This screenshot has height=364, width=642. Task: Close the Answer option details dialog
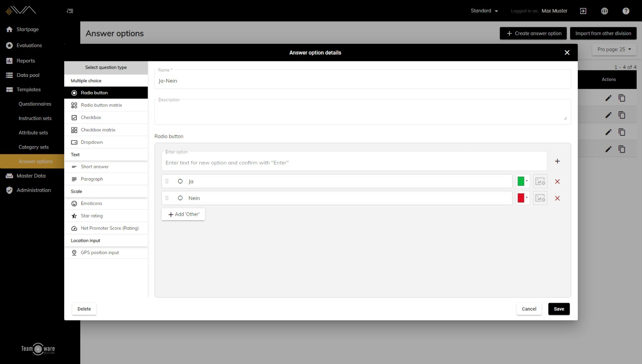click(x=567, y=52)
